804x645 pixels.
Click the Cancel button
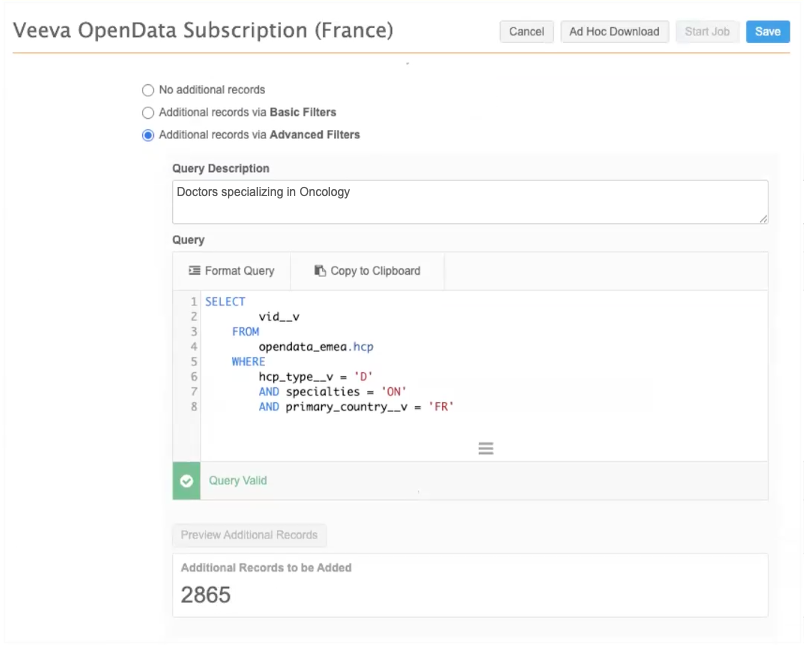click(x=526, y=32)
